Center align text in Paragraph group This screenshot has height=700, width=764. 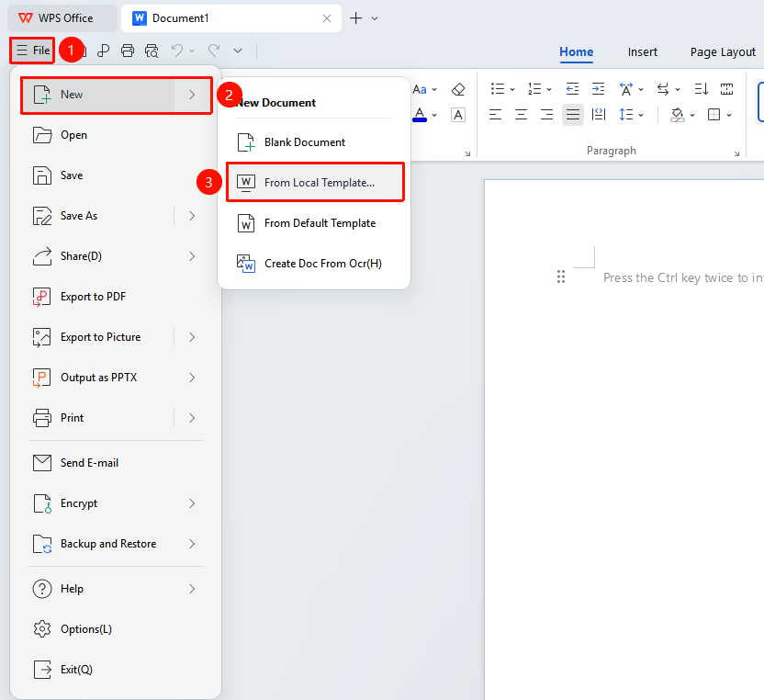coord(521,115)
